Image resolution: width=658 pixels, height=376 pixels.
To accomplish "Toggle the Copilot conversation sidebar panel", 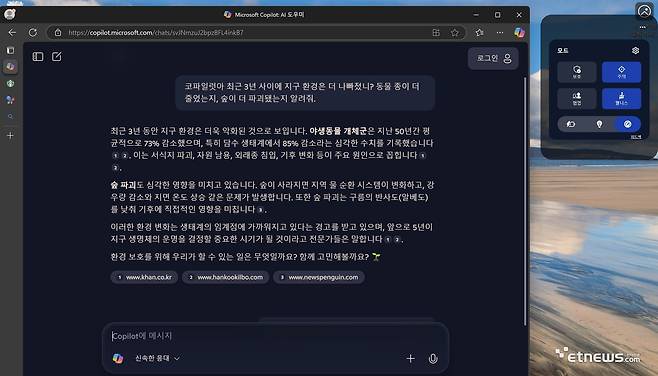I will 38,57.
